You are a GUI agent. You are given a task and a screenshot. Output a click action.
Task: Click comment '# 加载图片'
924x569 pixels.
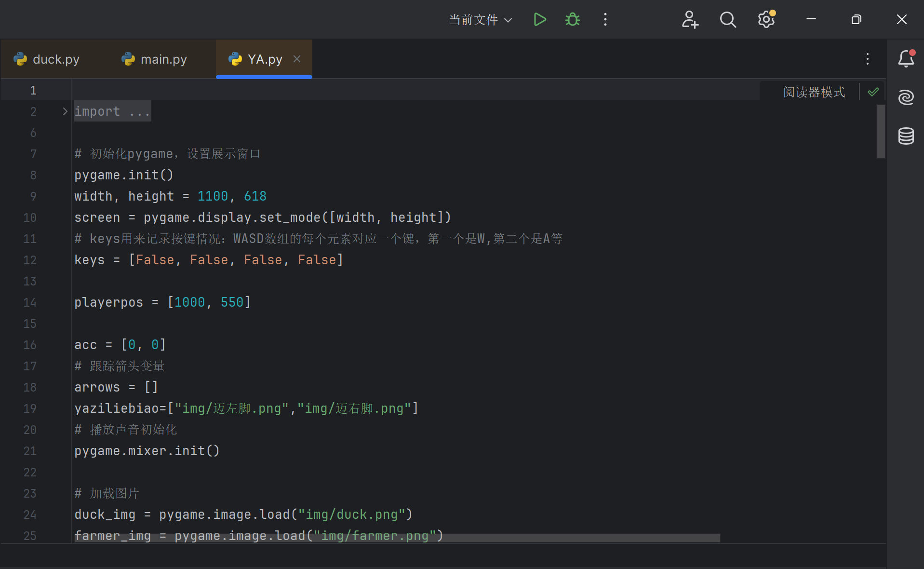point(107,493)
